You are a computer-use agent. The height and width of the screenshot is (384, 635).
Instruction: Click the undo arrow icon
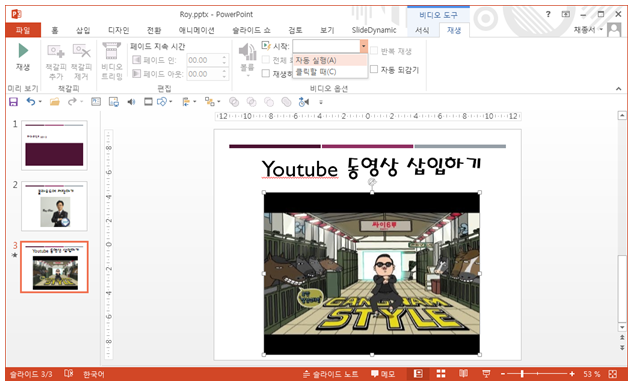point(31,102)
